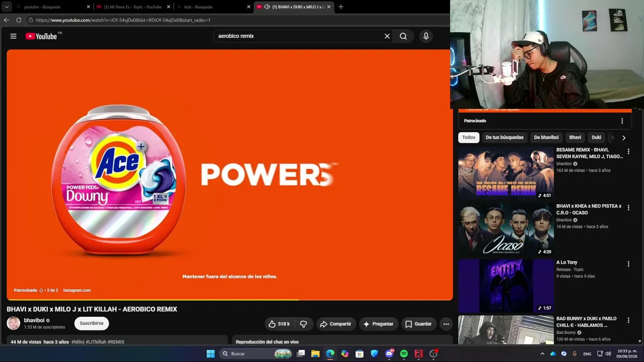View site information icon in address bar

tap(31, 20)
